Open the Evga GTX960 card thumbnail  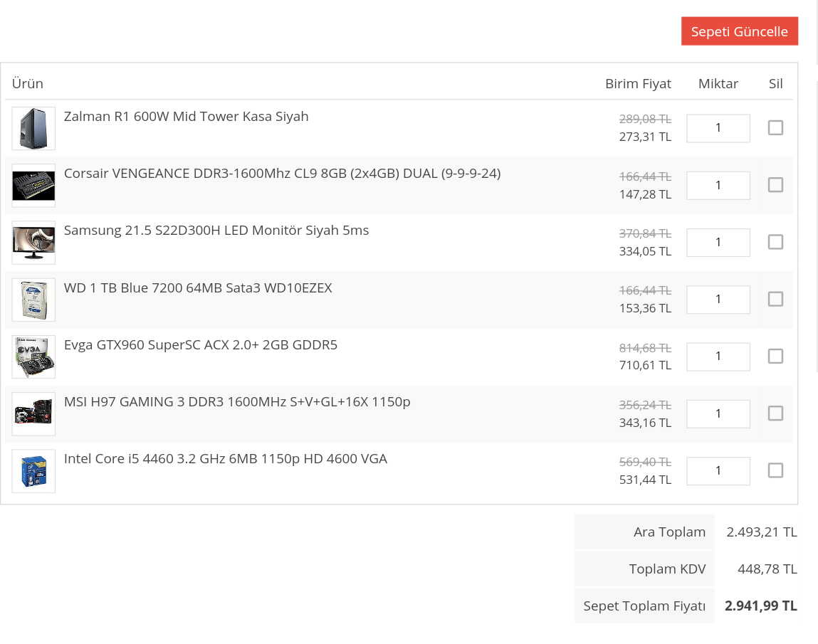(x=33, y=357)
